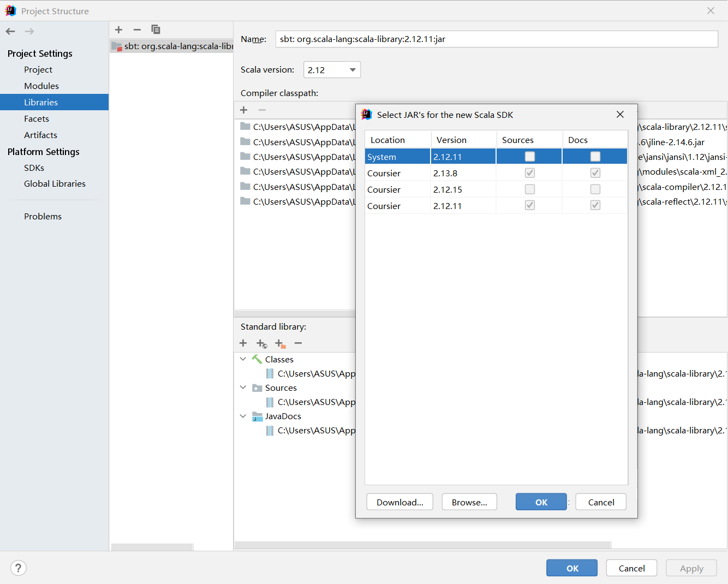Select Coursier 2.13.8 row
This screenshot has width=728, height=584.
[496, 173]
